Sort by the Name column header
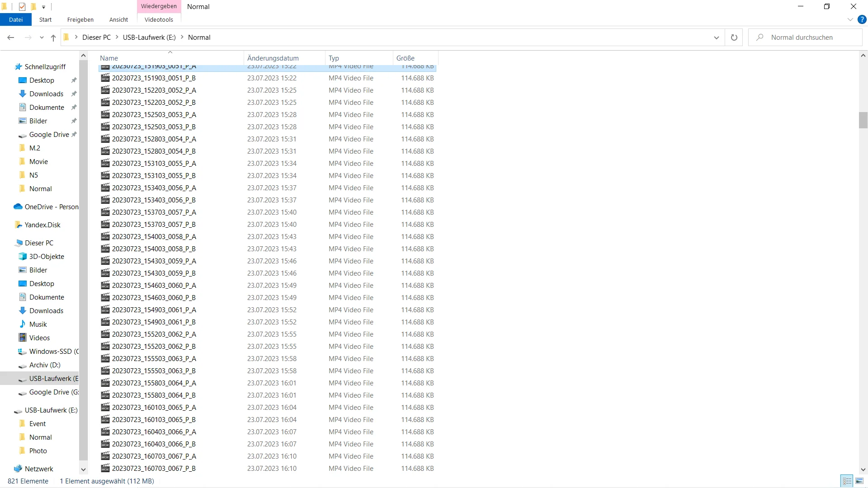The width and height of the screenshot is (868, 488). tap(170, 58)
